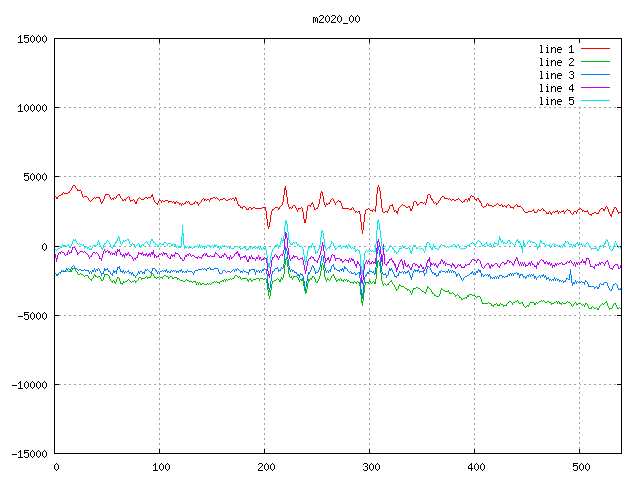Click the red line 1 legend sample
Viewport: 640px width, 480px height.
pos(595,49)
